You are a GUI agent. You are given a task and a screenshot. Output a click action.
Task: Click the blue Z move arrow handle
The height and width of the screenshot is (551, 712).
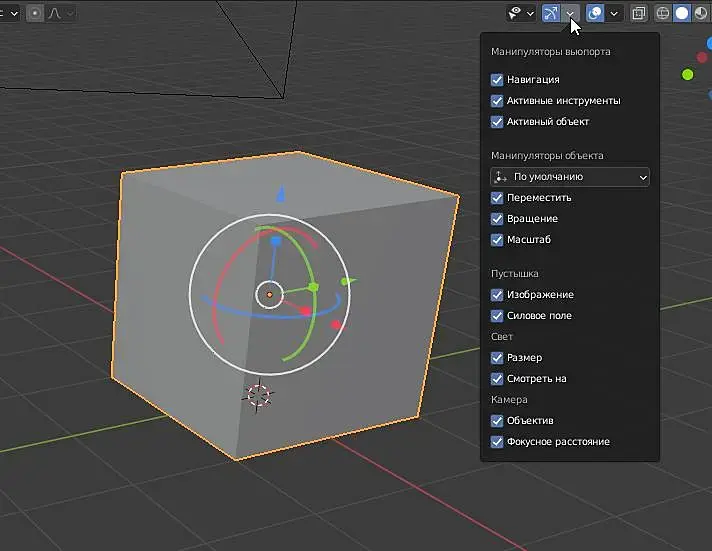pyautogui.click(x=281, y=194)
